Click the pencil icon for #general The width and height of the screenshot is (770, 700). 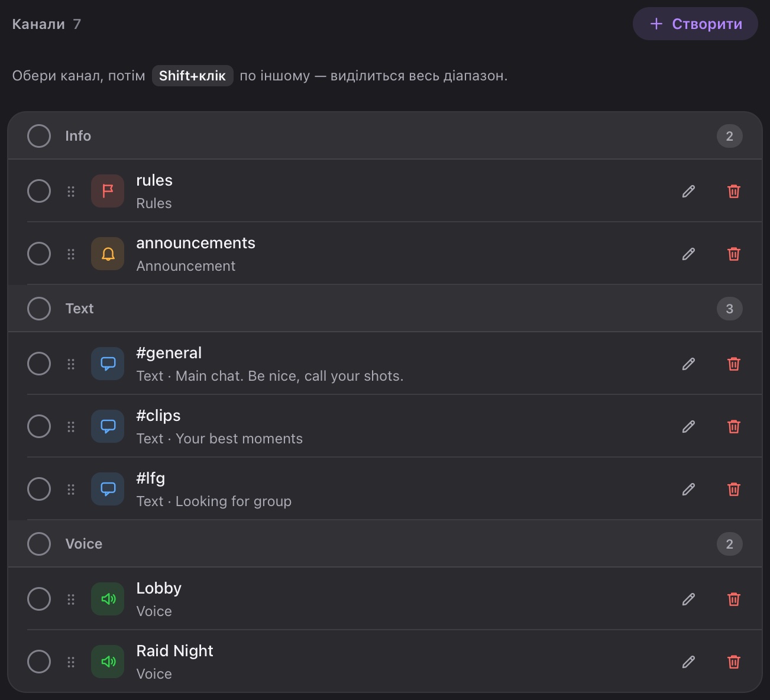click(x=688, y=364)
